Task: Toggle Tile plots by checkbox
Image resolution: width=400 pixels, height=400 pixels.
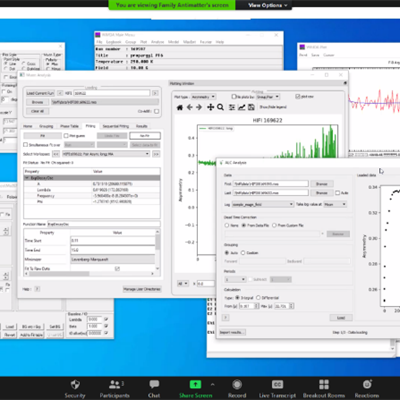Action: [x=234, y=97]
